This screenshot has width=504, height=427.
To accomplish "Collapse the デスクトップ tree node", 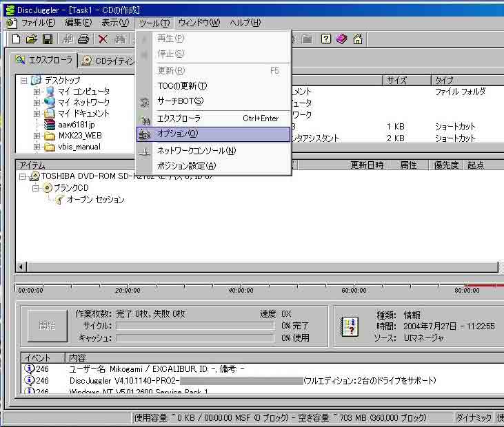I will click(23, 81).
